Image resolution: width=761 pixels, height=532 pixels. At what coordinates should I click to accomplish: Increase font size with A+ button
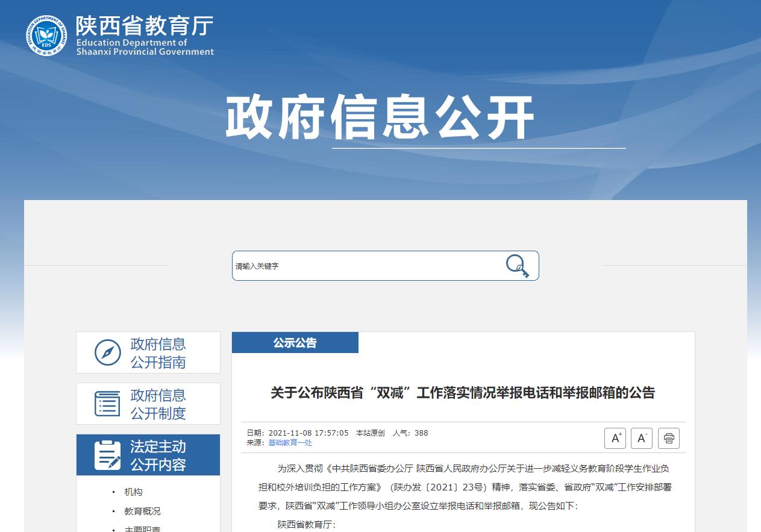point(615,438)
